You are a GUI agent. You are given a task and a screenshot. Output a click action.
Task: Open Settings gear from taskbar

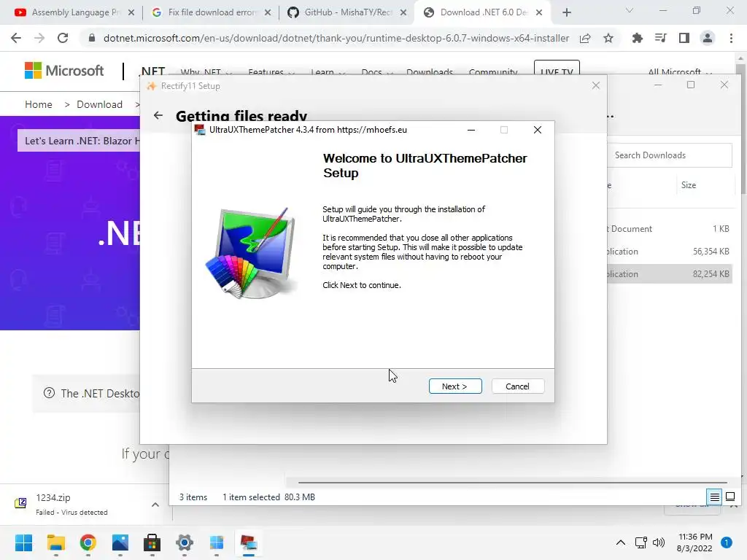pyautogui.click(x=185, y=542)
